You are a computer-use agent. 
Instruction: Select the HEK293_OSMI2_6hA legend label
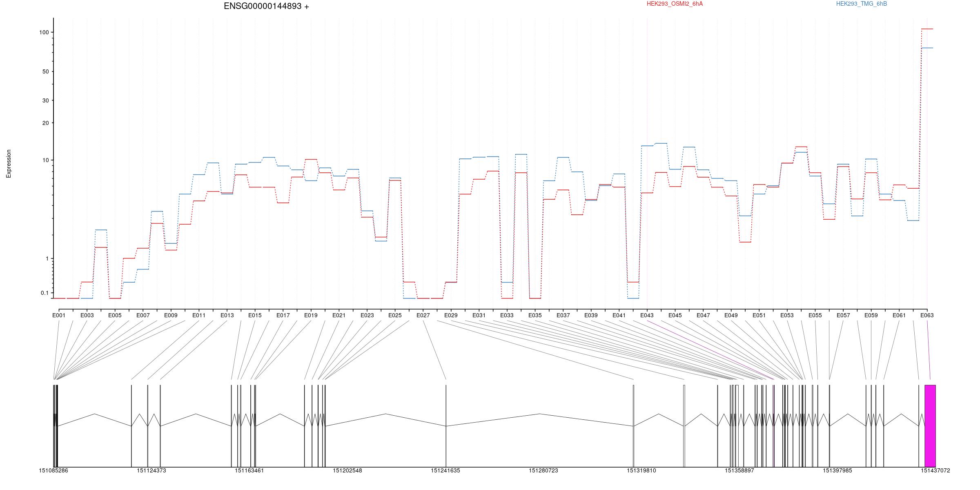(x=675, y=4)
